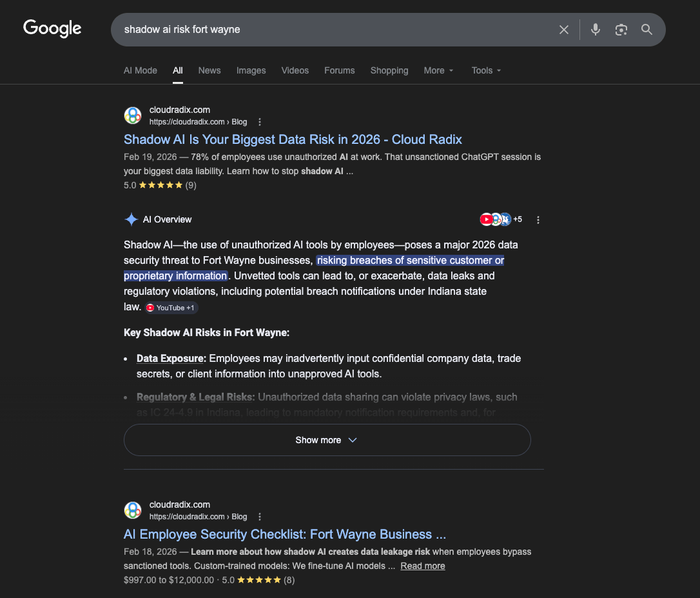700x598 pixels.
Task: Open "Shadow AI Is Your Biggest Data Risk" link
Action: point(293,139)
